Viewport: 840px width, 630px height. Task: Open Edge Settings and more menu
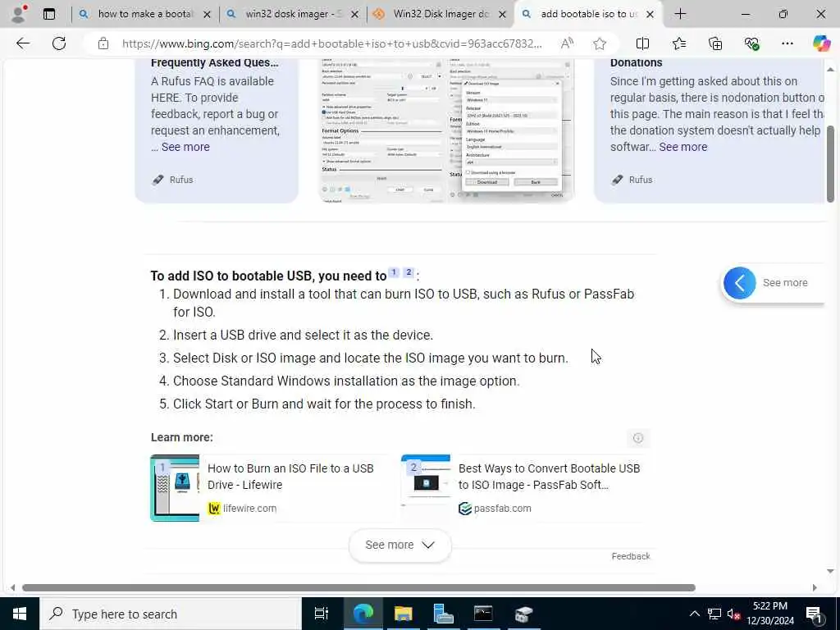787,43
